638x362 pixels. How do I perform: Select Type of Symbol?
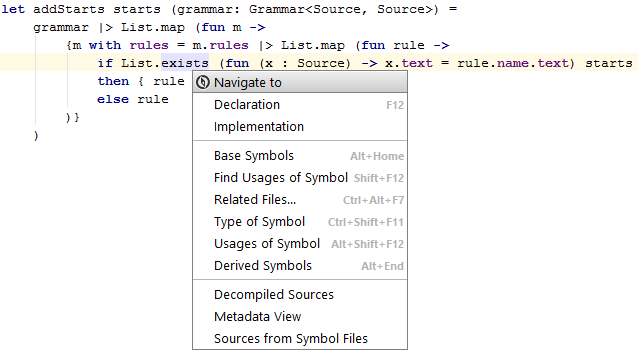pos(300,222)
